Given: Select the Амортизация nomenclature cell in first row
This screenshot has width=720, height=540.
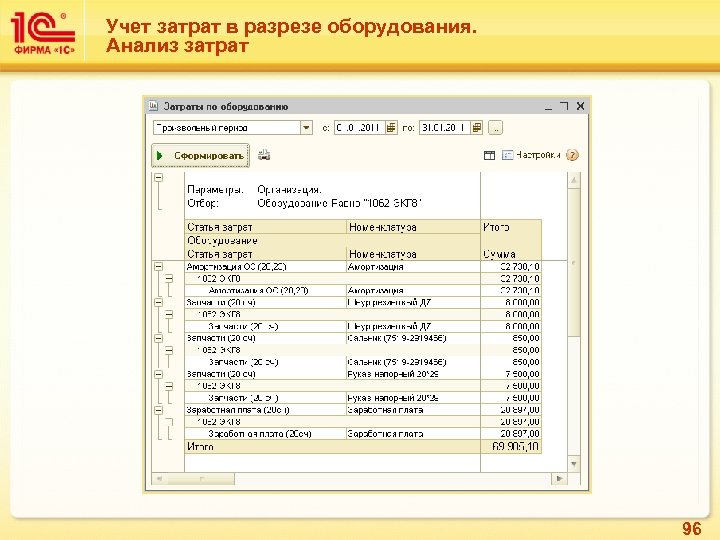Looking at the screenshot, I should [413, 266].
